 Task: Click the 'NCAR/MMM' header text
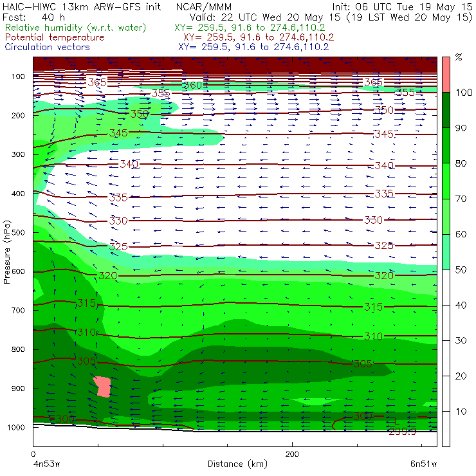tap(204, 6)
